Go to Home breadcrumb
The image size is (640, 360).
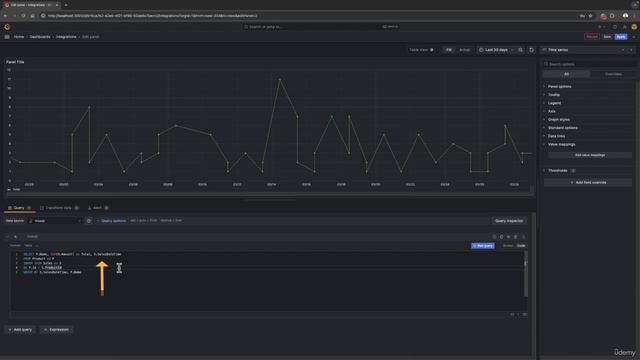click(x=19, y=37)
